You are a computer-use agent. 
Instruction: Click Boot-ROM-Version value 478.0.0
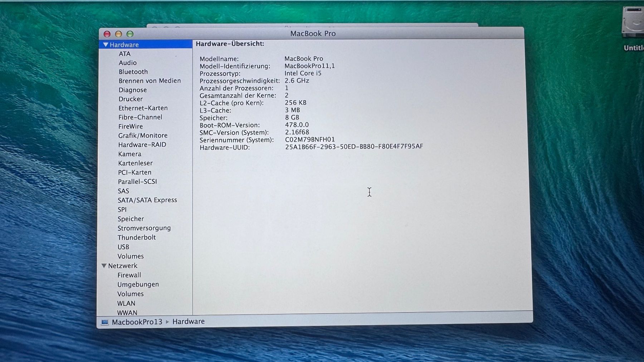[x=297, y=125]
